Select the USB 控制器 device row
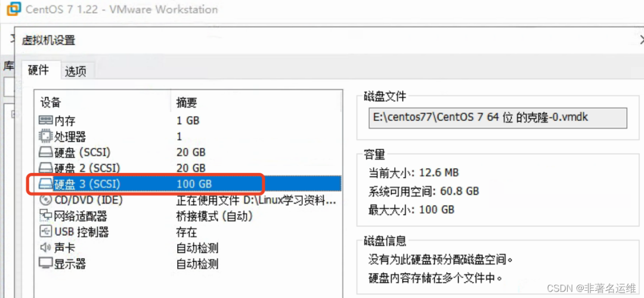The height and width of the screenshot is (298, 644). 188,232
